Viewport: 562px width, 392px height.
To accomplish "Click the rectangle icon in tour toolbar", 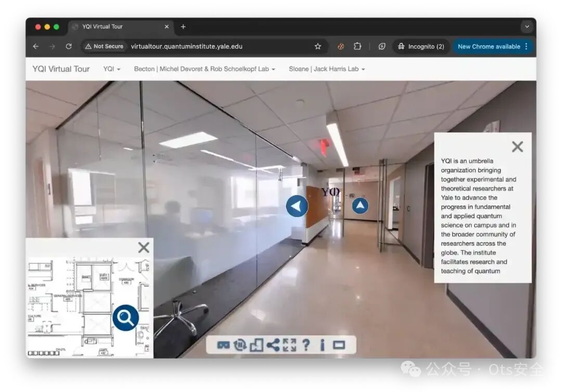I will pyautogui.click(x=339, y=345).
